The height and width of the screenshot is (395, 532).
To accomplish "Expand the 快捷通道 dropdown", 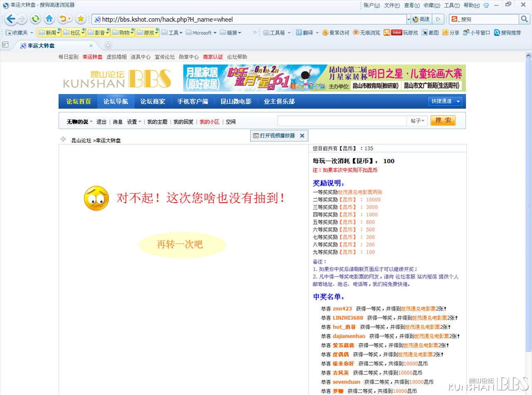I will click(x=445, y=101).
